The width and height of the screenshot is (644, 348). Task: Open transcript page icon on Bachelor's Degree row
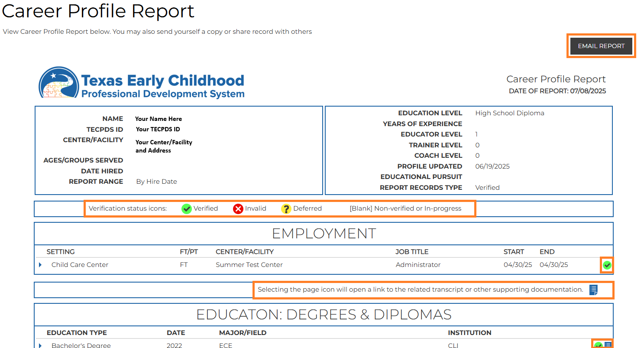click(608, 345)
